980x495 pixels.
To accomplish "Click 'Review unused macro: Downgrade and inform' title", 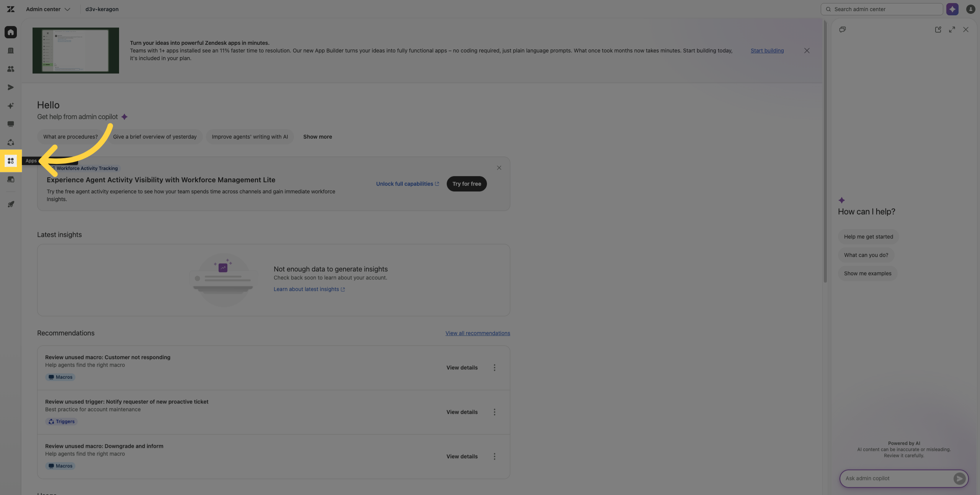I will pyautogui.click(x=104, y=446).
